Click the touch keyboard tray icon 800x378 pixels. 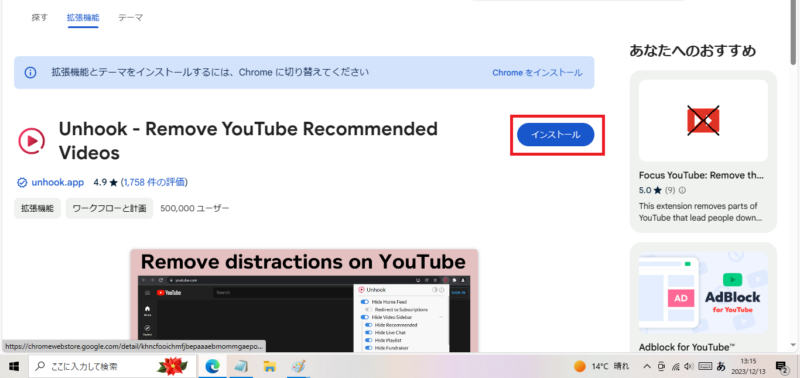click(705, 366)
